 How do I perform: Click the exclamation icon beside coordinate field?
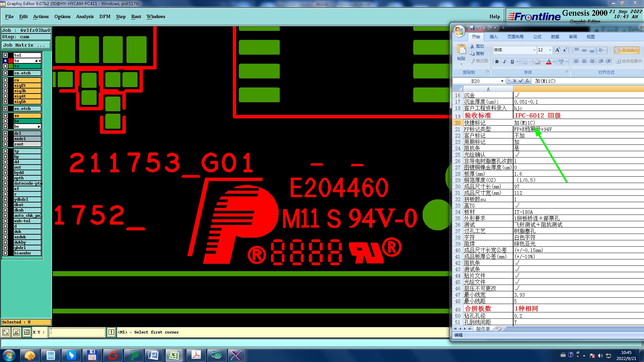tap(111, 332)
